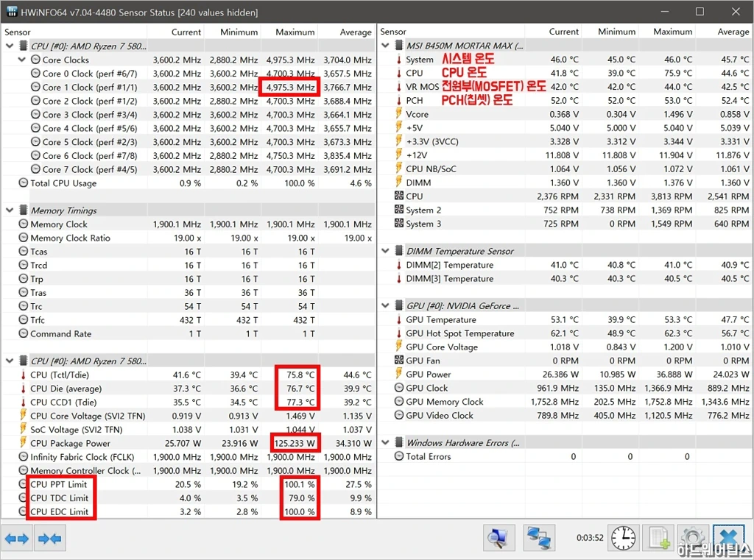754x560 pixels.
Task: Click the GPU Hot Spot thermometer icon
Action: [x=398, y=333]
